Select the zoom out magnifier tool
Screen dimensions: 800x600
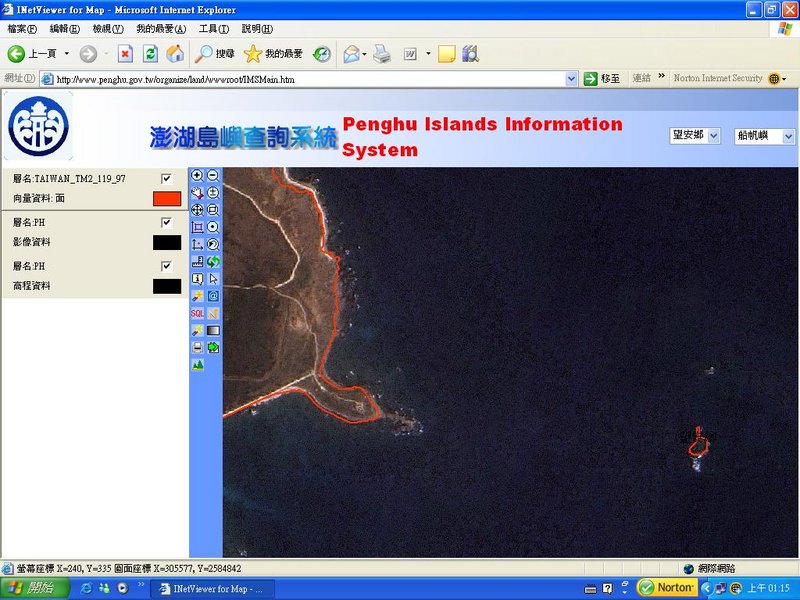coord(213,175)
